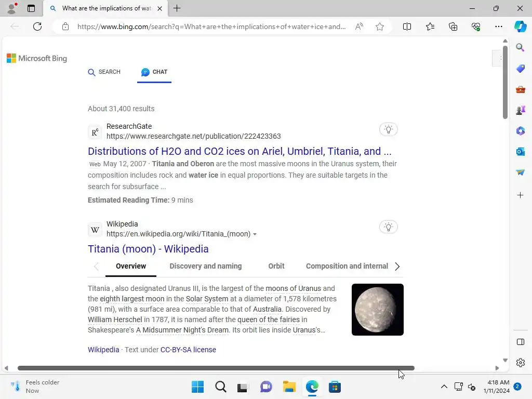This screenshot has height=399, width=532.
Task: Open the CC-BY-SA license link
Action: coord(188,350)
